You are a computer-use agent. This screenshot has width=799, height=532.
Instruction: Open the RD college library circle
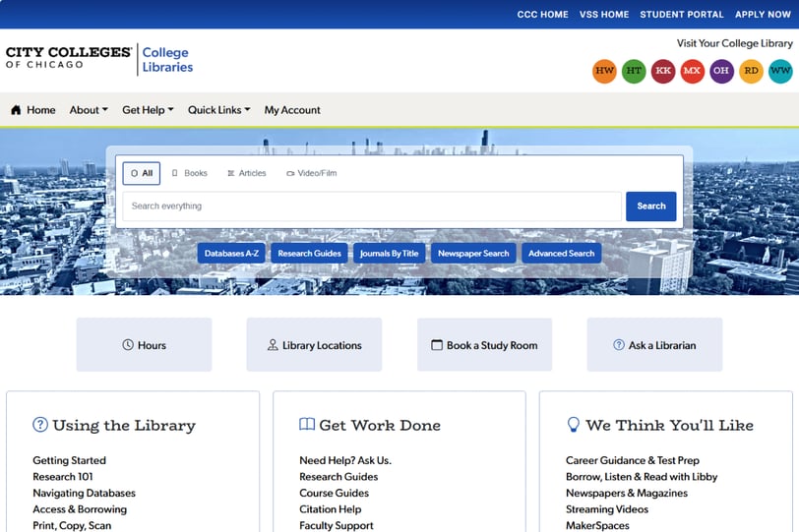pyautogui.click(x=751, y=71)
